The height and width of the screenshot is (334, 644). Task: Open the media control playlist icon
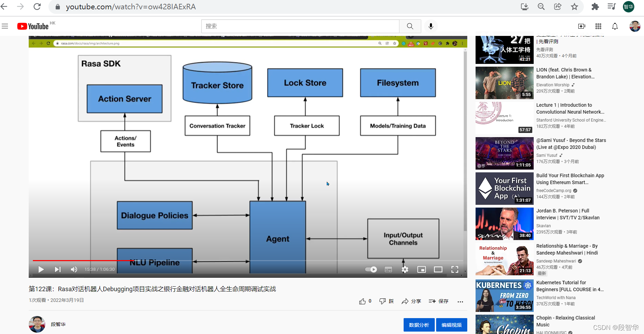(611, 7)
